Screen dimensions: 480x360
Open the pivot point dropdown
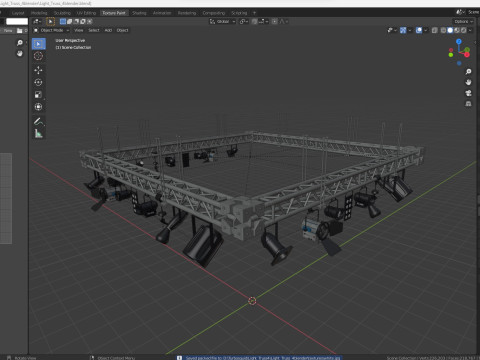click(x=244, y=22)
